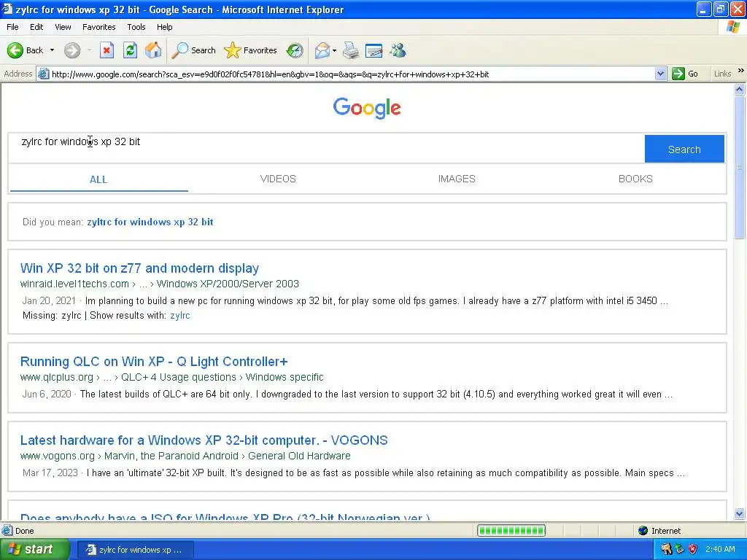Viewport: 747px width, 560px height.
Task: Click 'zylrc' link after Show results with
Action: point(180,315)
